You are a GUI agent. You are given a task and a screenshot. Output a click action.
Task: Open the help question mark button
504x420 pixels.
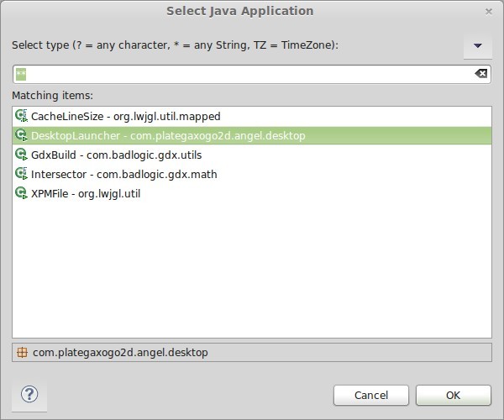pyautogui.click(x=29, y=394)
